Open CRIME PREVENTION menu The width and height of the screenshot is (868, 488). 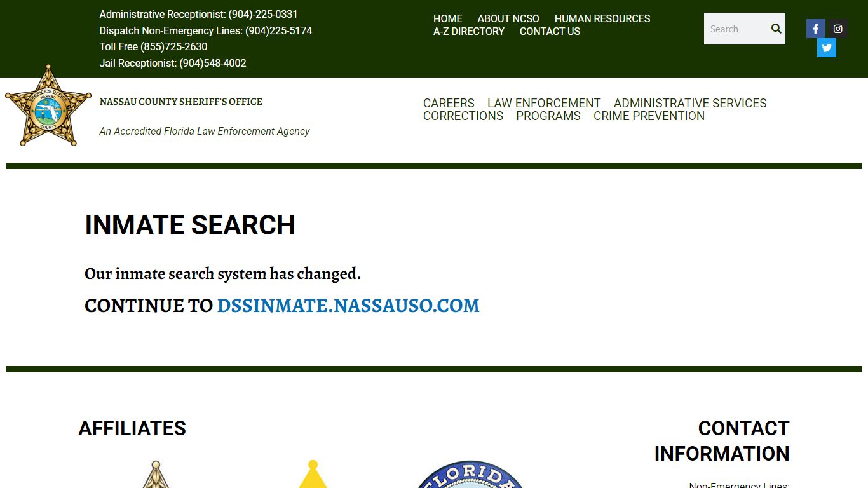(x=649, y=116)
